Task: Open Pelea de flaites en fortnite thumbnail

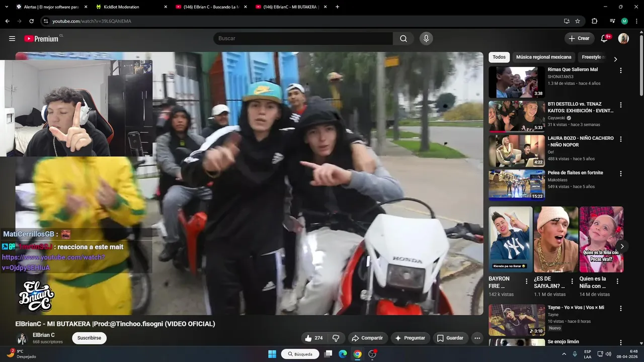Action: coord(517,185)
